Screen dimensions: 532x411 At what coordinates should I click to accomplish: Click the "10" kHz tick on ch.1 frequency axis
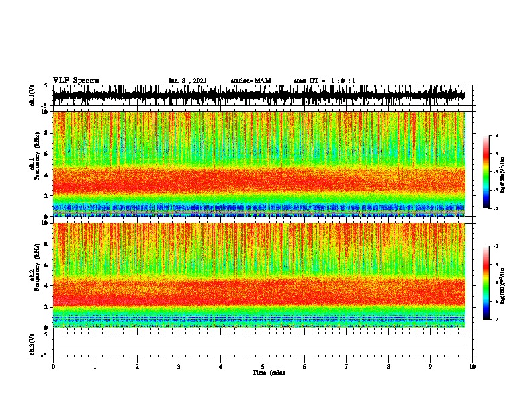click(x=46, y=112)
